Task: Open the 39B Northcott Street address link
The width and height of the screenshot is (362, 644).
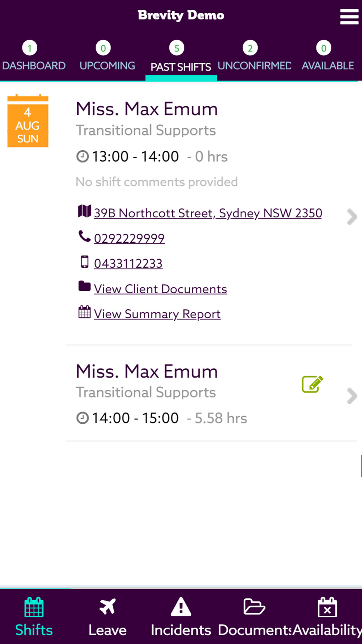Action: tap(208, 213)
